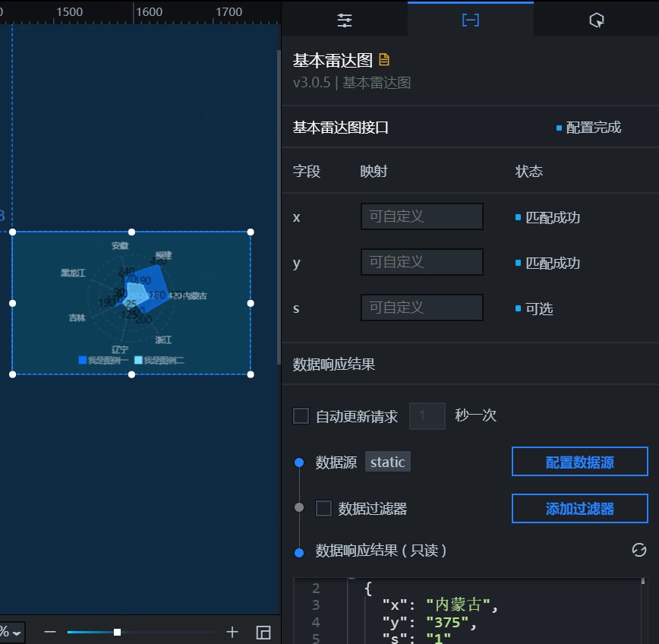
Task: Open the interaction tab
Action: pos(597,20)
